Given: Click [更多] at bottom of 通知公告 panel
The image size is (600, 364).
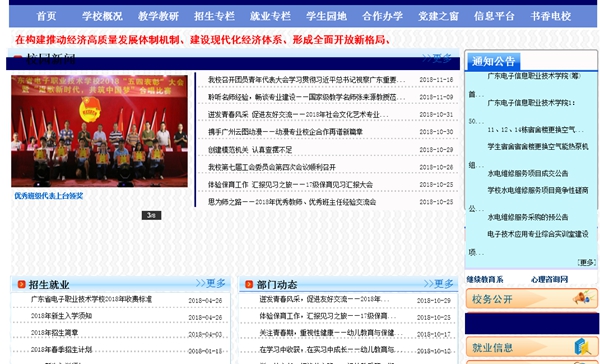Looking at the screenshot, I should tap(586, 263).
